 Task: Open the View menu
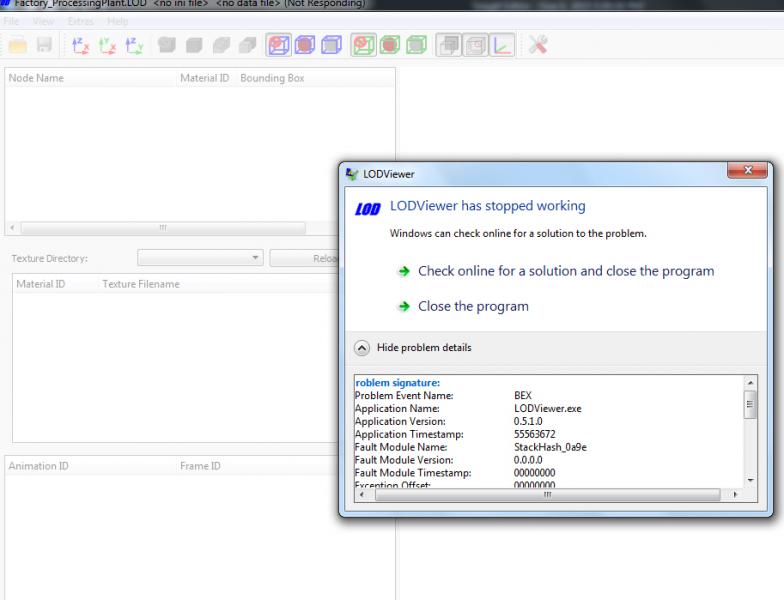click(x=44, y=22)
